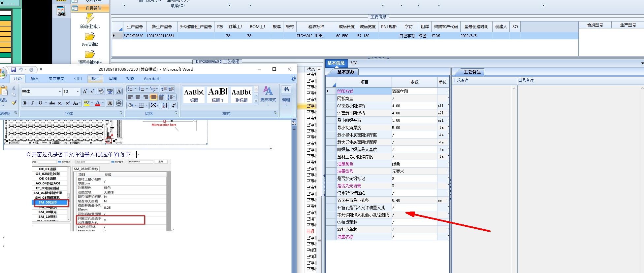
Task: Apply paragraph shading paint bucket
Action: pyautogui.click(x=131, y=105)
